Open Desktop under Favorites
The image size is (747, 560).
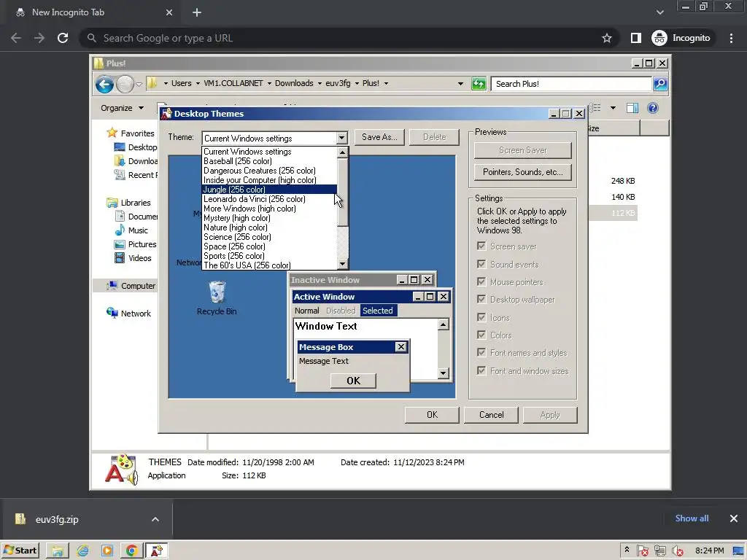(x=142, y=147)
